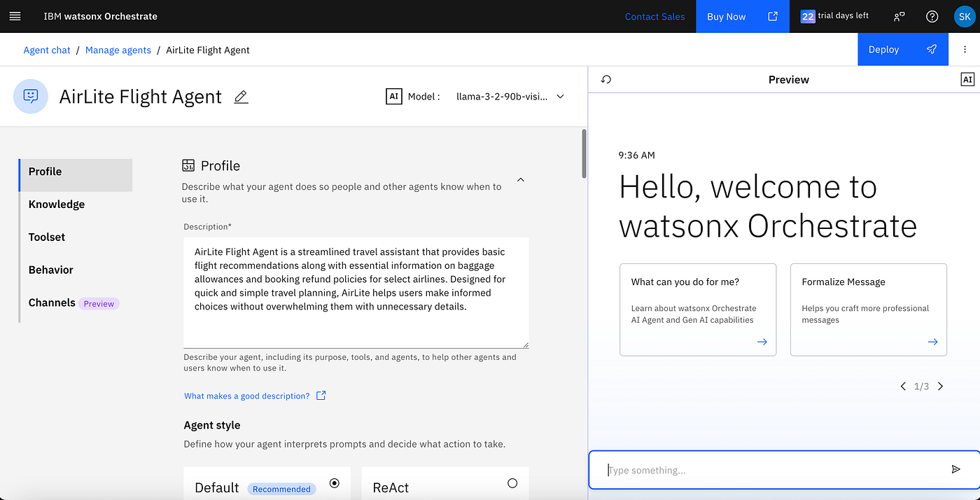Click the Preview badge next to Channels

99,304
